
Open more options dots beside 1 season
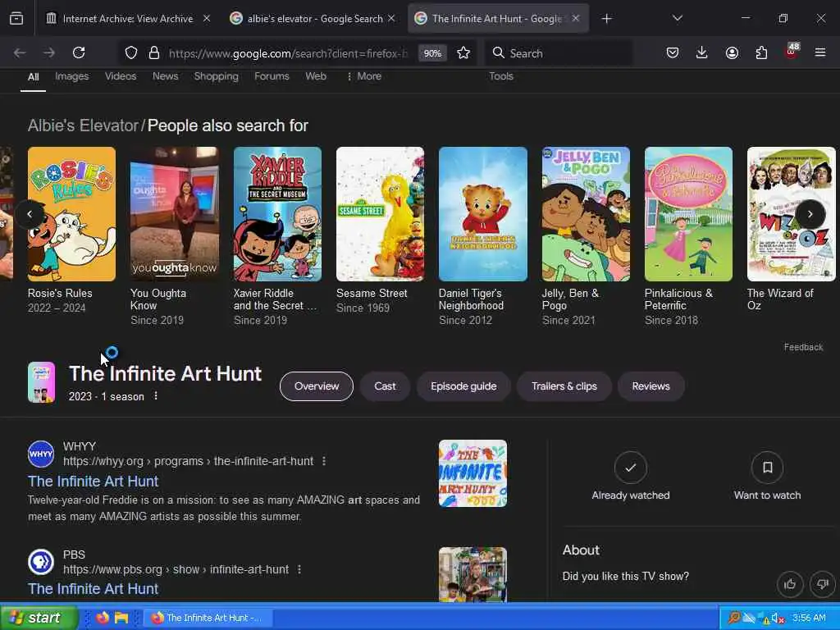[x=156, y=396]
